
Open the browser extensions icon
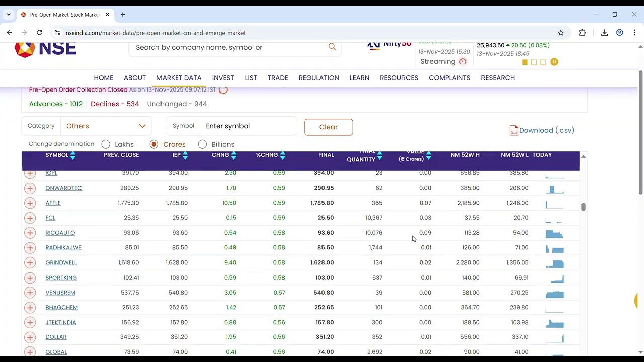click(582, 33)
